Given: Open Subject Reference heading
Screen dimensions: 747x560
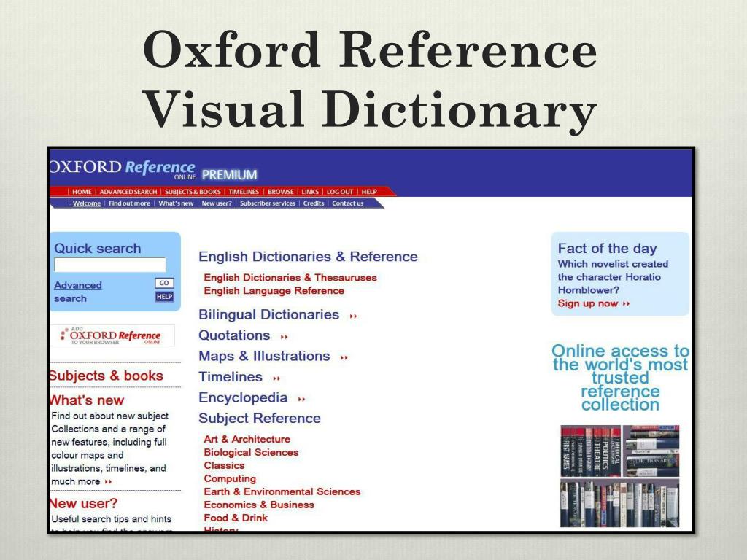Looking at the screenshot, I should tap(260, 418).
